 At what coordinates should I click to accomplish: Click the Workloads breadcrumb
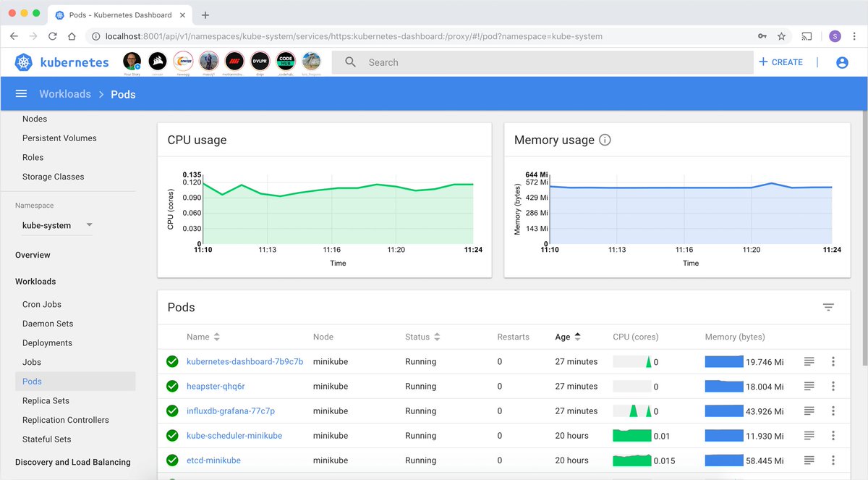point(65,93)
